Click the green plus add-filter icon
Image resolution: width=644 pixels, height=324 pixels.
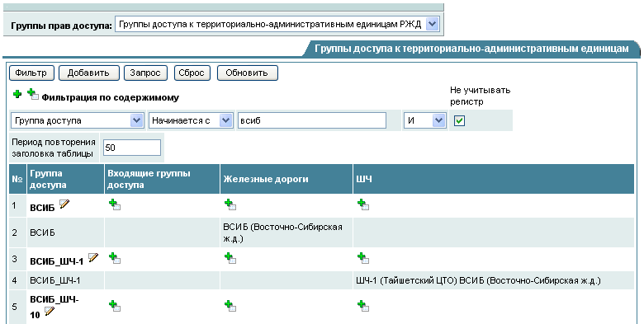(17, 94)
